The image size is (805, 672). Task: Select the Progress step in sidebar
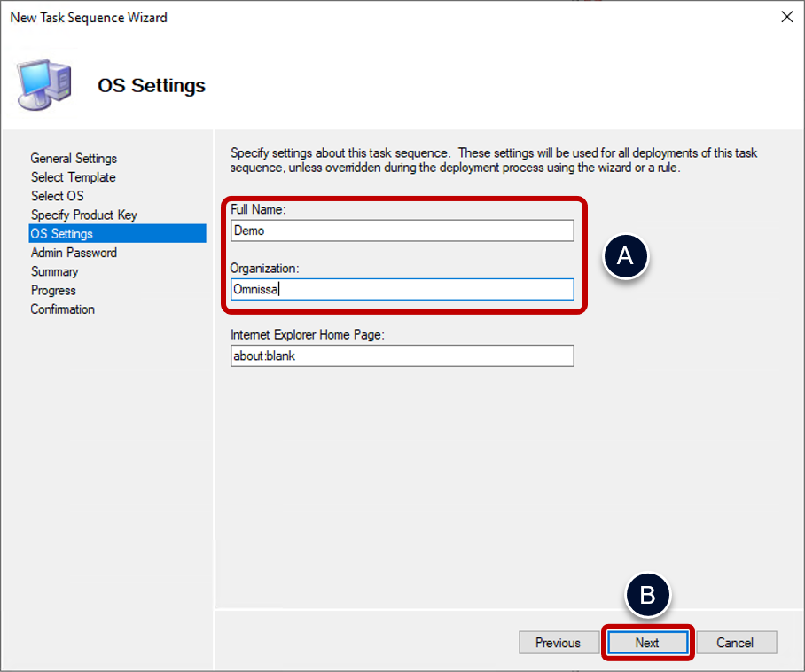click(x=53, y=290)
